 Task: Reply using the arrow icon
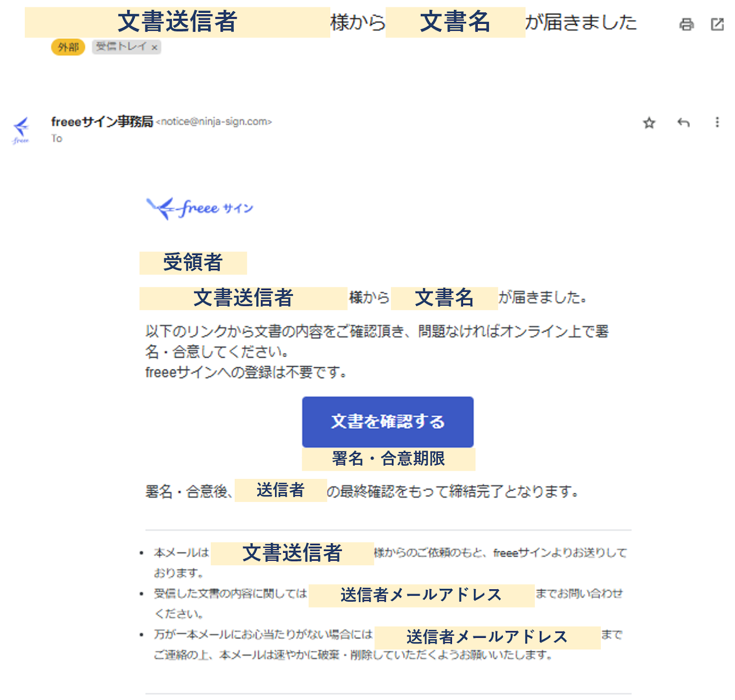pyautogui.click(x=684, y=123)
